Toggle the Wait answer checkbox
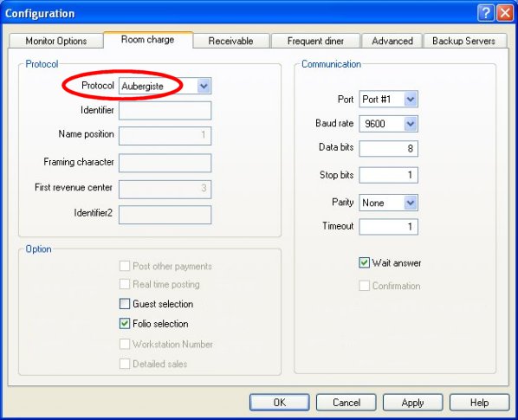 tap(364, 263)
